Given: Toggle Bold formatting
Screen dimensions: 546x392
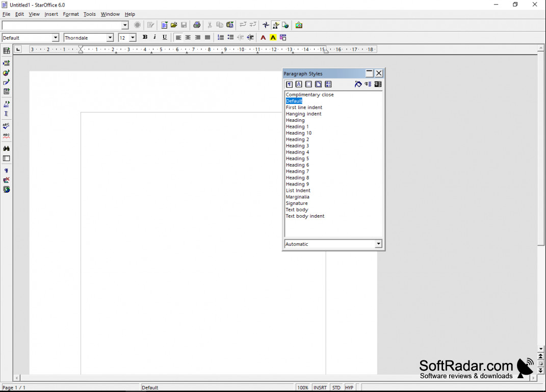Looking at the screenshot, I should [x=145, y=37].
